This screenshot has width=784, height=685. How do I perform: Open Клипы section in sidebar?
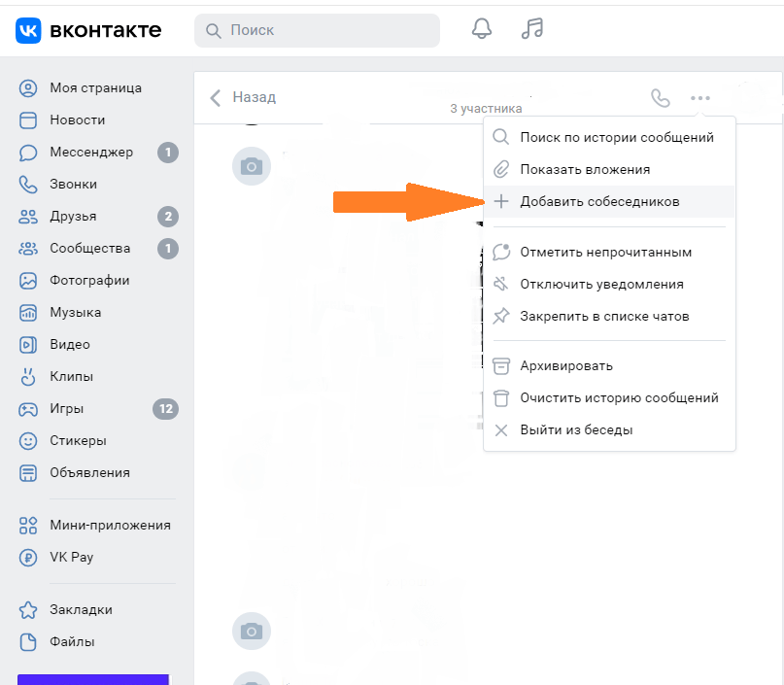click(71, 376)
